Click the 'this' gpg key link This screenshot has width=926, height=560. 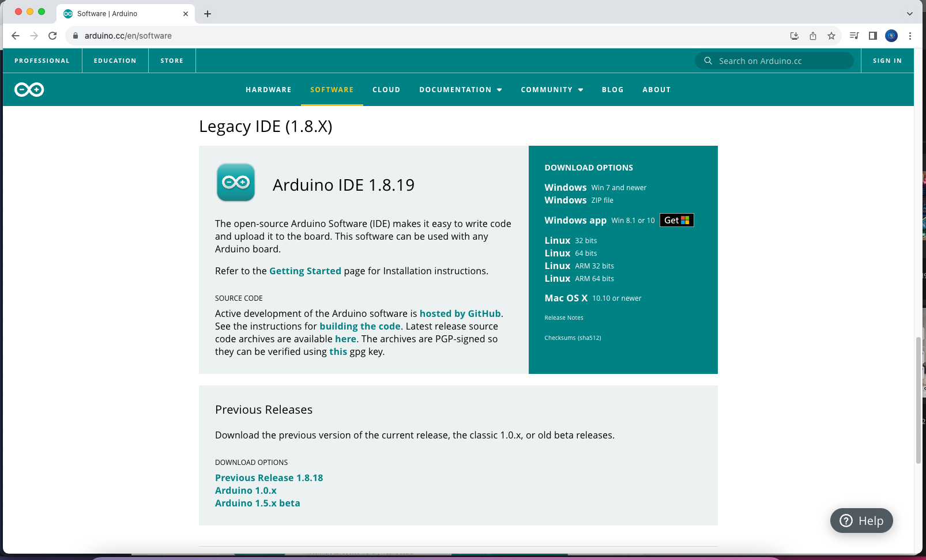(x=338, y=351)
